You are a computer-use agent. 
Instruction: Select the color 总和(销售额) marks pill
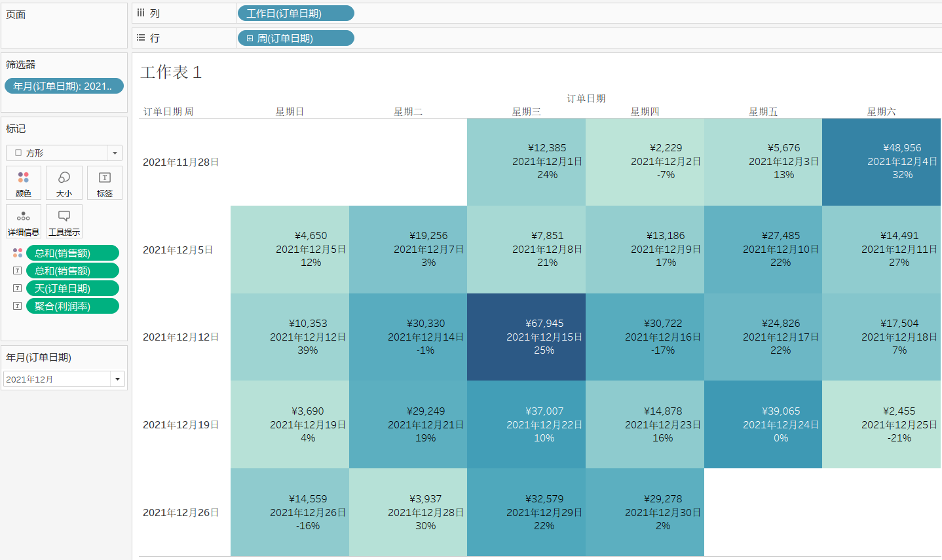point(73,253)
